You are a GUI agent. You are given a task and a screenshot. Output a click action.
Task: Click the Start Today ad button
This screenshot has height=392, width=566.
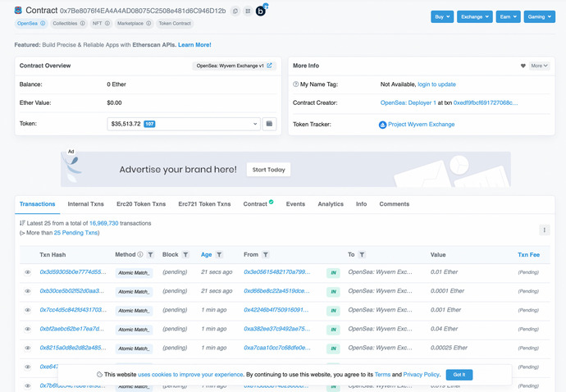coord(268,170)
